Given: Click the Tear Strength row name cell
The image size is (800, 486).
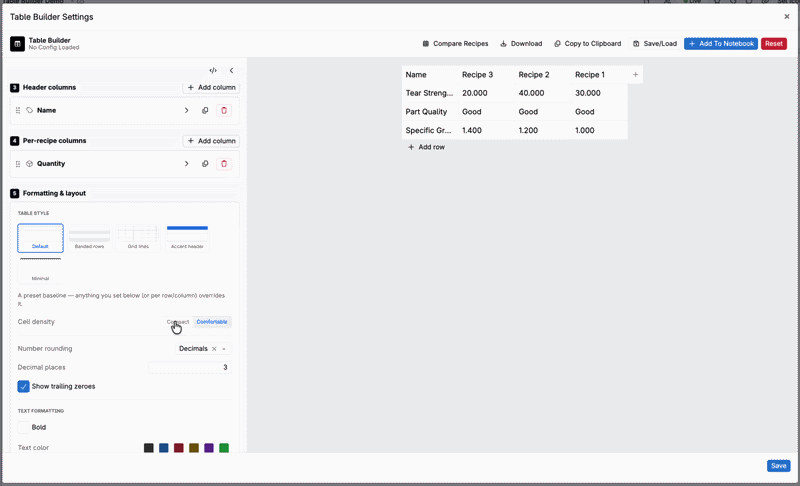Looking at the screenshot, I should (430, 93).
